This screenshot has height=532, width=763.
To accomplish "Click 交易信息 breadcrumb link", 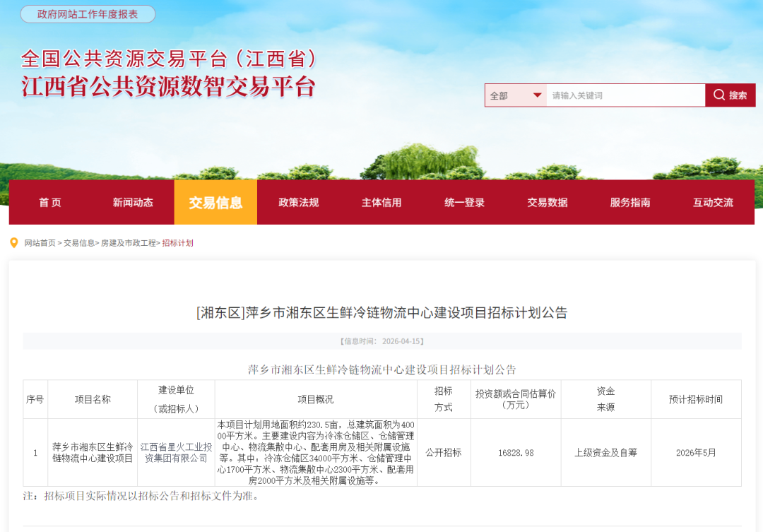I will coord(79,243).
